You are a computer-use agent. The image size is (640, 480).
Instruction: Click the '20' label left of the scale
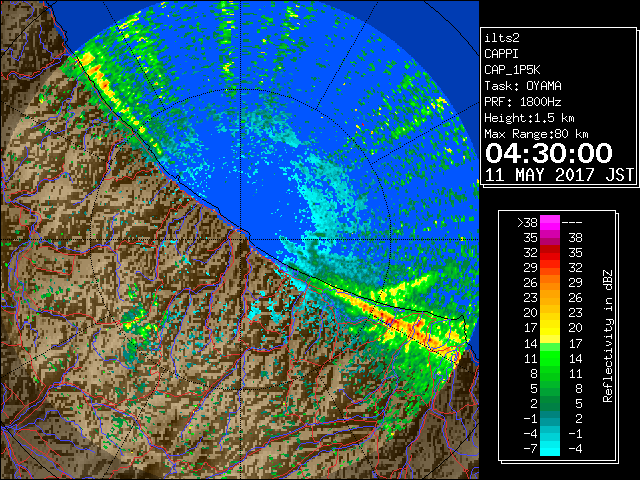(x=530, y=313)
